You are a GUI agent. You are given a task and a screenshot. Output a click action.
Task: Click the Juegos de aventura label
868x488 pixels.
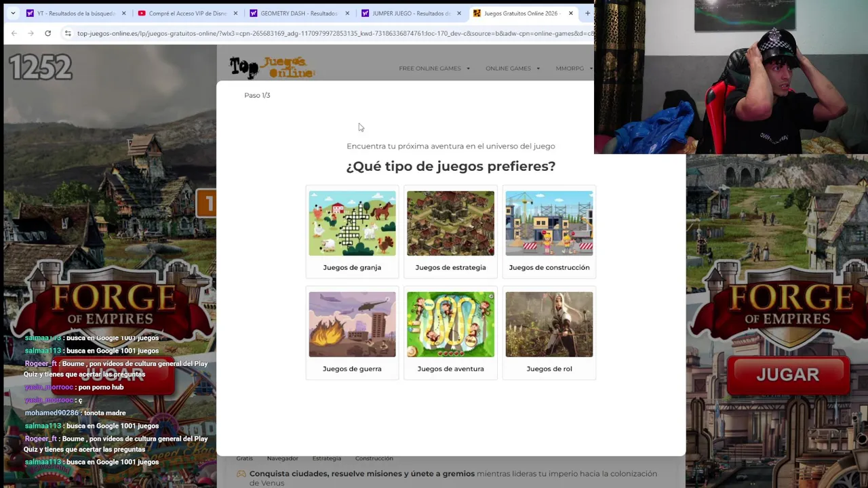pos(450,369)
